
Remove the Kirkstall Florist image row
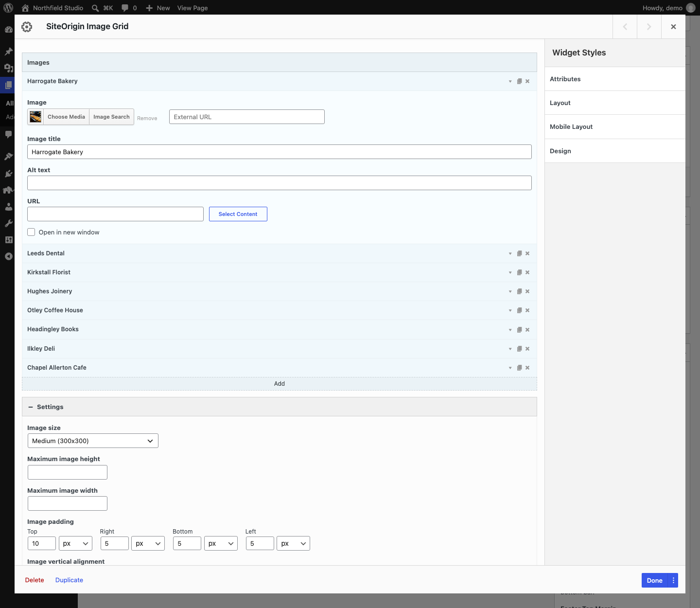tap(527, 272)
